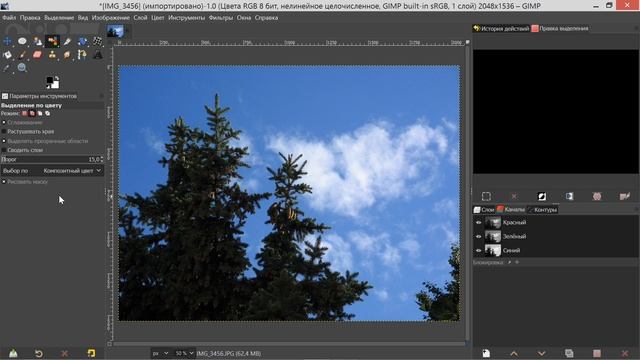Restore tool preset icon in tool options

click(x=39, y=353)
